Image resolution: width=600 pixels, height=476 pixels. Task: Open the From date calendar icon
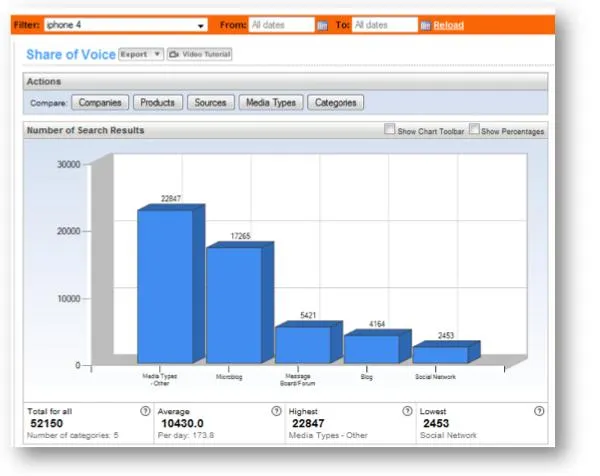323,26
